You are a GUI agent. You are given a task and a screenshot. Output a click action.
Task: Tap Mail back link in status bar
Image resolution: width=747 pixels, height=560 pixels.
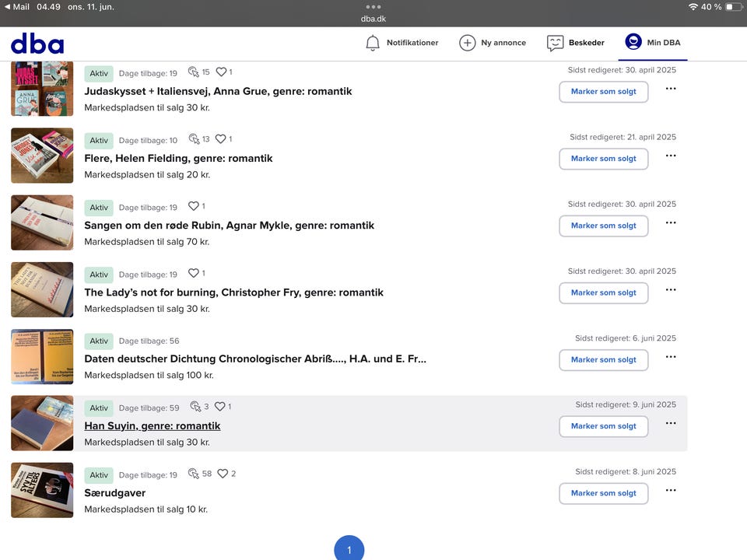[17, 7]
